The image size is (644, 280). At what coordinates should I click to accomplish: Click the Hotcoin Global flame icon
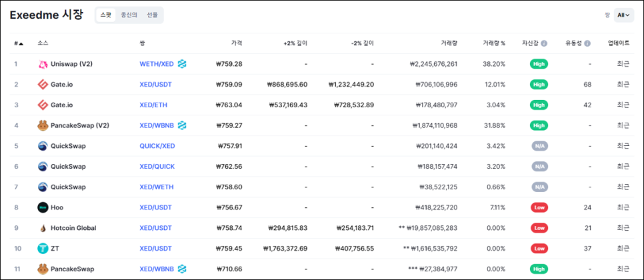pyautogui.click(x=43, y=228)
